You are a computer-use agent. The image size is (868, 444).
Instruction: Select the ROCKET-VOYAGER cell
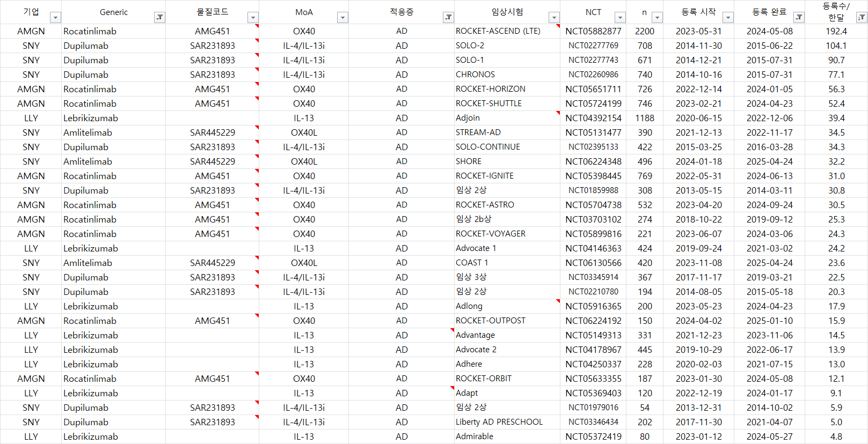[507, 234]
